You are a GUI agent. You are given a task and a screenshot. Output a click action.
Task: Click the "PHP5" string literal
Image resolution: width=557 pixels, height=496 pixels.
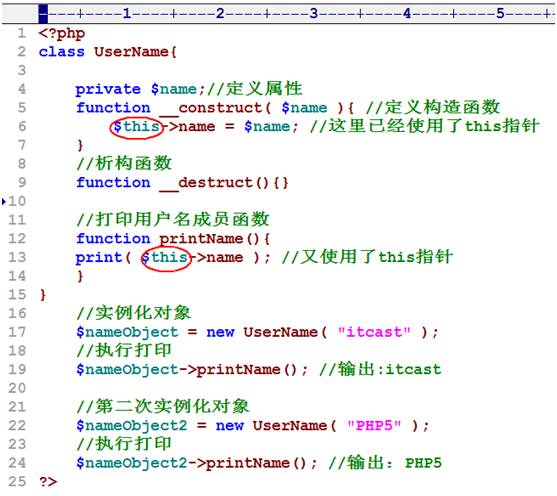click(x=374, y=426)
